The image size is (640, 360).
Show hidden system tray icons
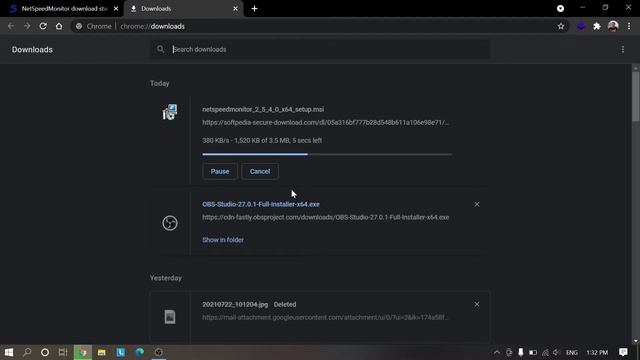(496, 352)
